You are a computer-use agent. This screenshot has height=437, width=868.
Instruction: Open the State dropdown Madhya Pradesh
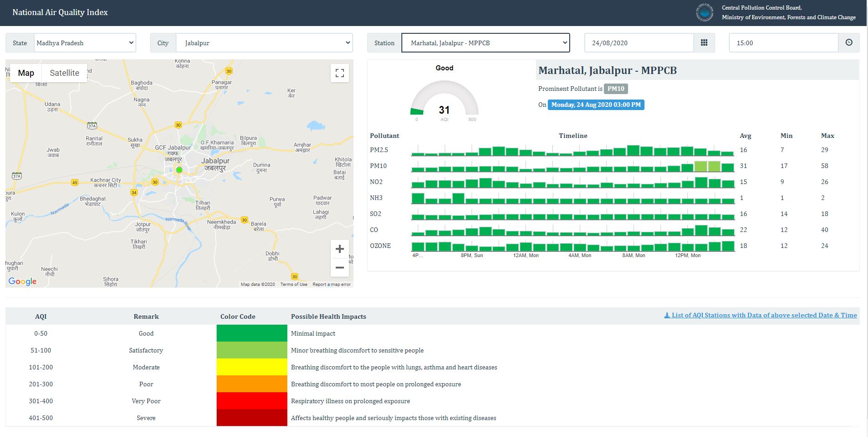pos(85,43)
